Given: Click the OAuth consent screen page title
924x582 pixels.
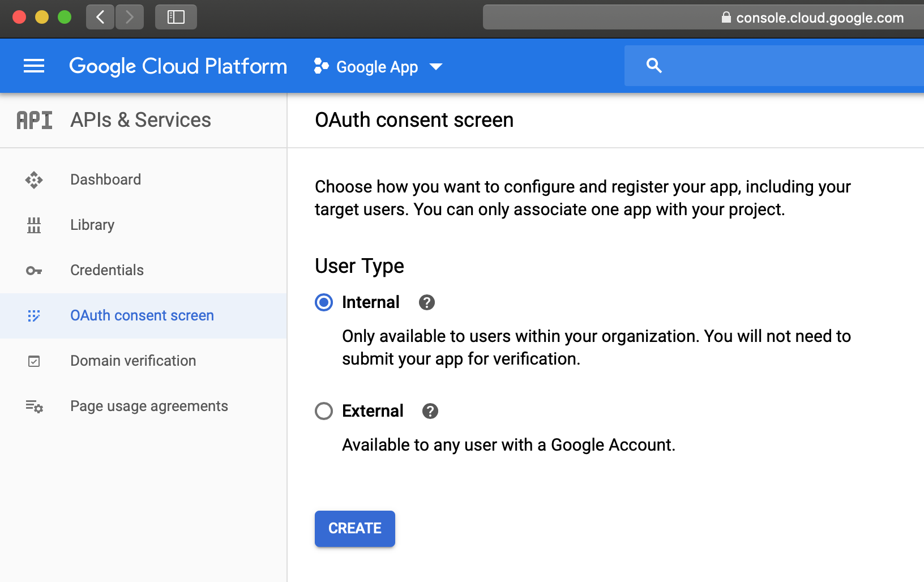Looking at the screenshot, I should click(x=414, y=120).
